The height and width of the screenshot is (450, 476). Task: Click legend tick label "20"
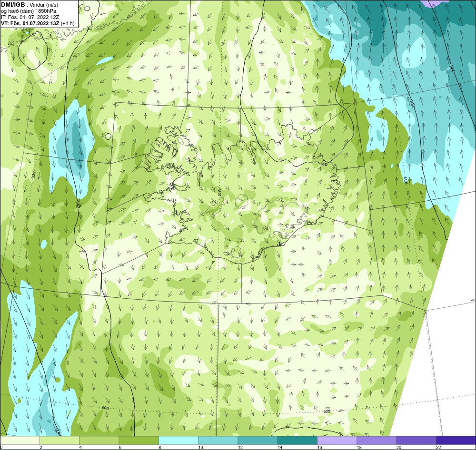pos(398,447)
